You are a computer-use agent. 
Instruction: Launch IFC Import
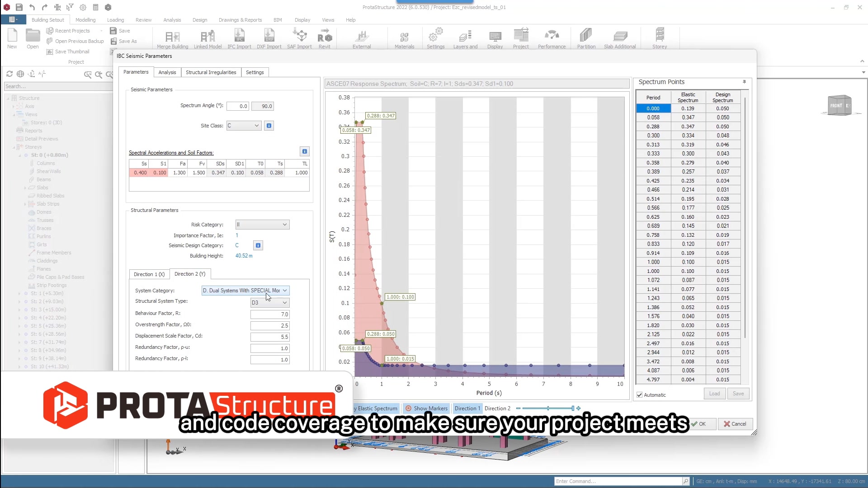click(x=239, y=38)
